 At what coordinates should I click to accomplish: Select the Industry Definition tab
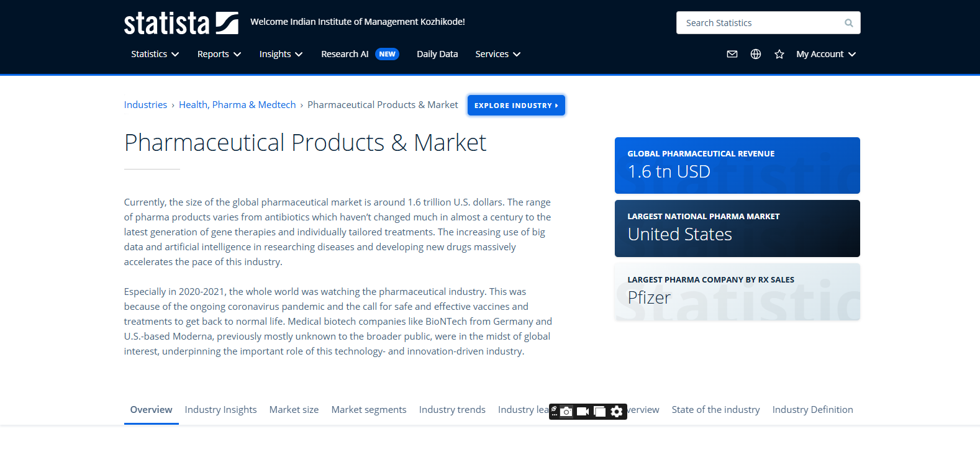[812, 410]
